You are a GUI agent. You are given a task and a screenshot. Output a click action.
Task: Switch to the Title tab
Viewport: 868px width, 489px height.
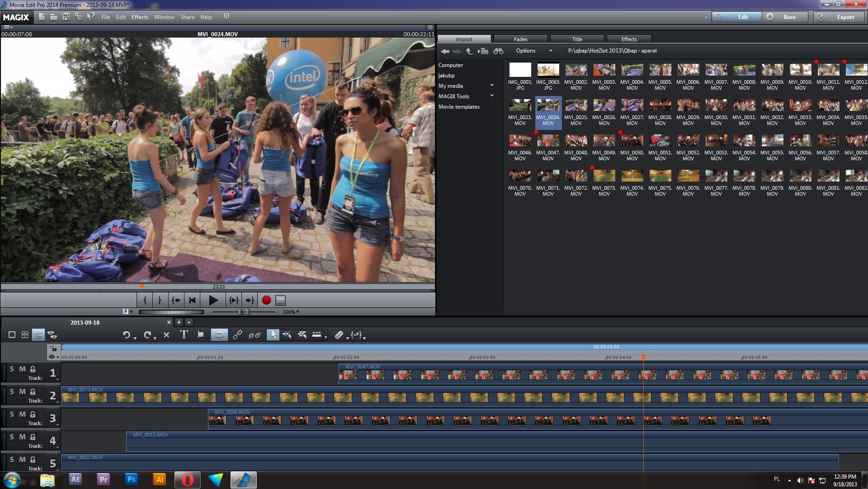[577, 39]
